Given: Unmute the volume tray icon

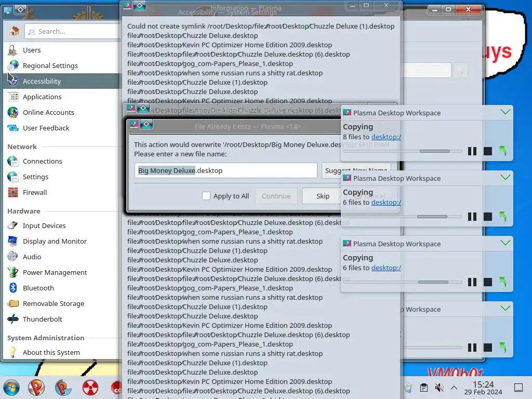Looking at the screenshot, I should tap(439, 388).
